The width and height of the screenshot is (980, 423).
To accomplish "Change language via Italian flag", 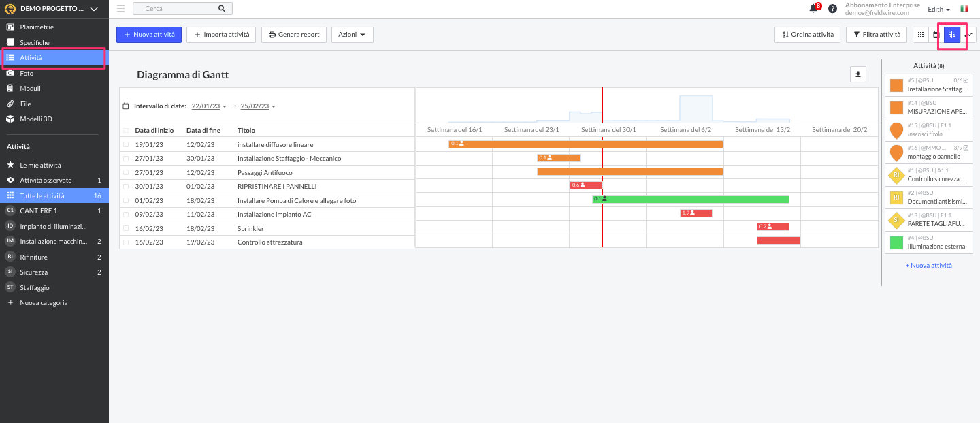I will [964, 9].
